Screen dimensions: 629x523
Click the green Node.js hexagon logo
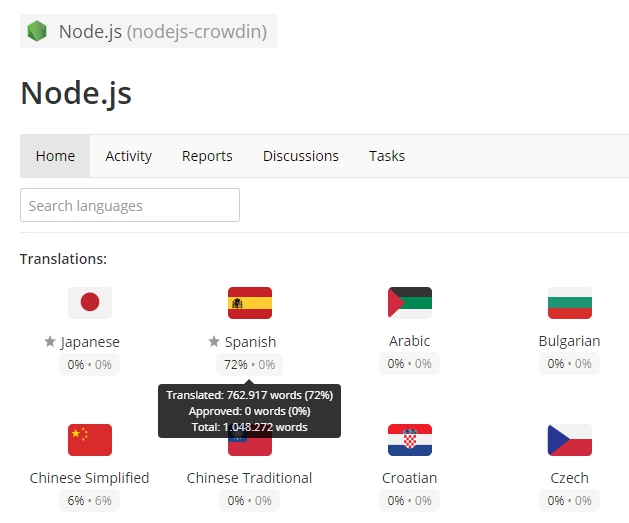(x=37, y=31)
